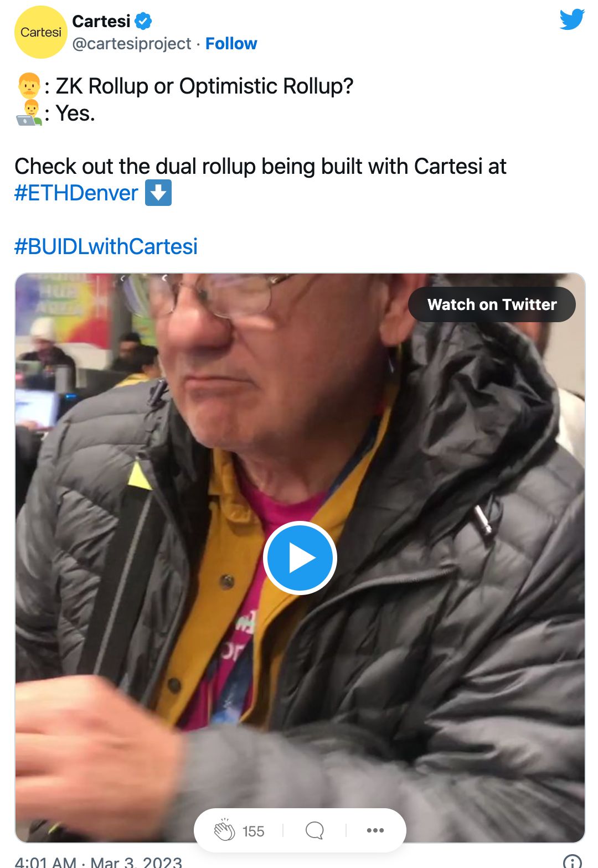Click the bearded man emoji in the tweet
The height and width of the screenshot is (868, 598).
coord(29,86)
